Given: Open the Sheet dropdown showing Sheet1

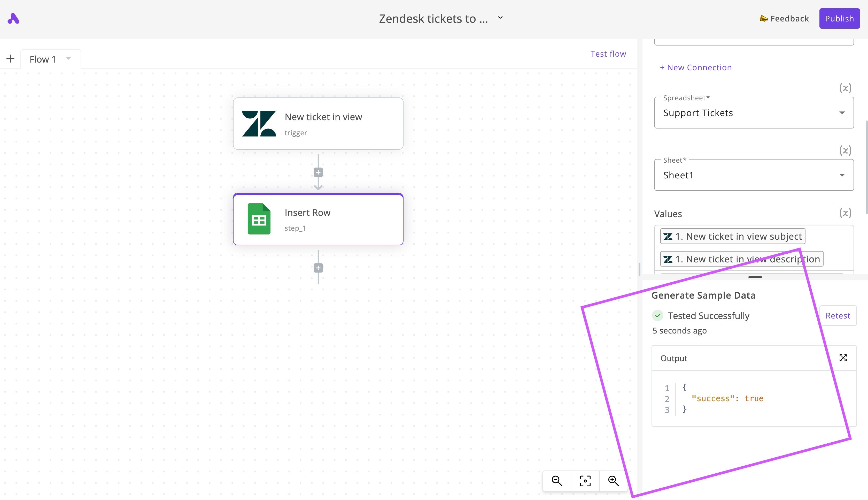Looking at the screenshot, I should pos(754,175).
